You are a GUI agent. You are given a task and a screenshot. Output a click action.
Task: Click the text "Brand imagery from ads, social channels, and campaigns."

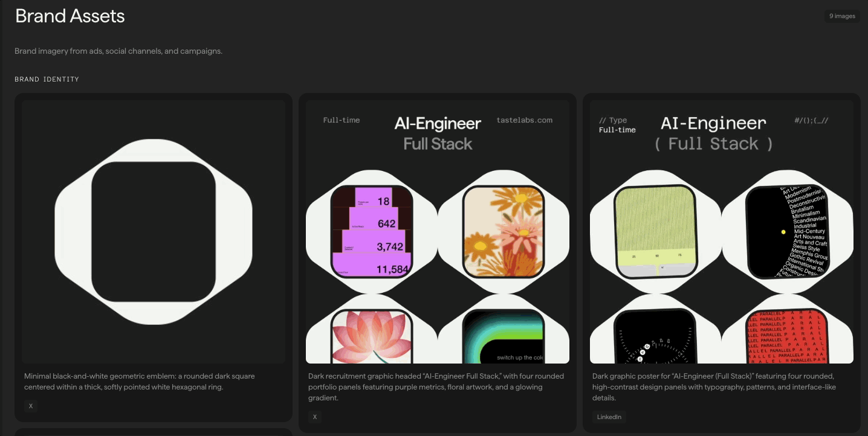coord(118,51)
